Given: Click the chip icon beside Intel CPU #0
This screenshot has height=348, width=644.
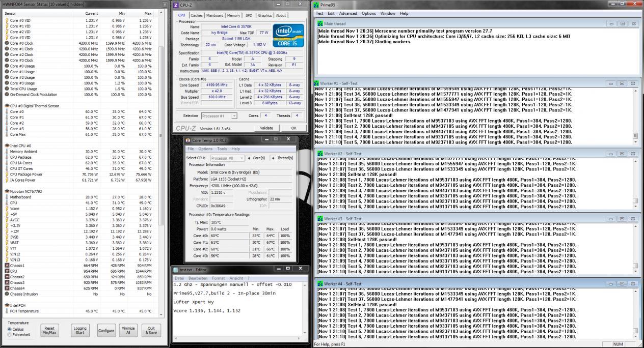Looking at the screenshot, I should pos(7,146).
